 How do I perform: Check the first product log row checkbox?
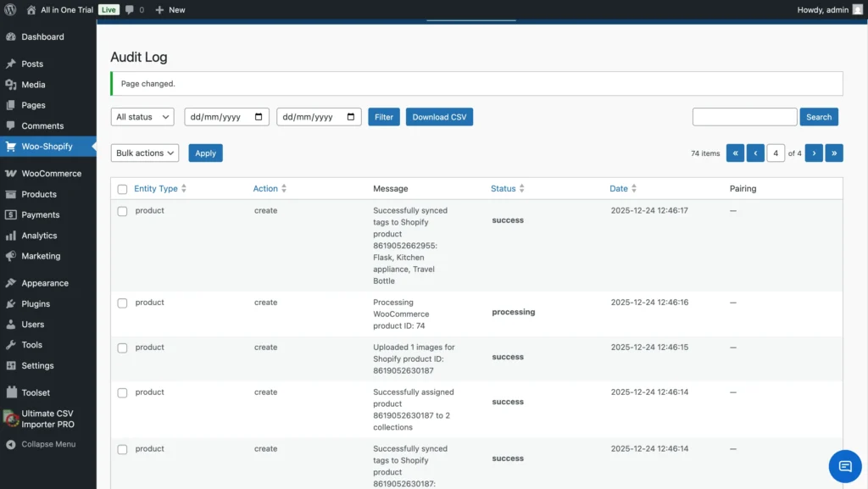[121, 211]
